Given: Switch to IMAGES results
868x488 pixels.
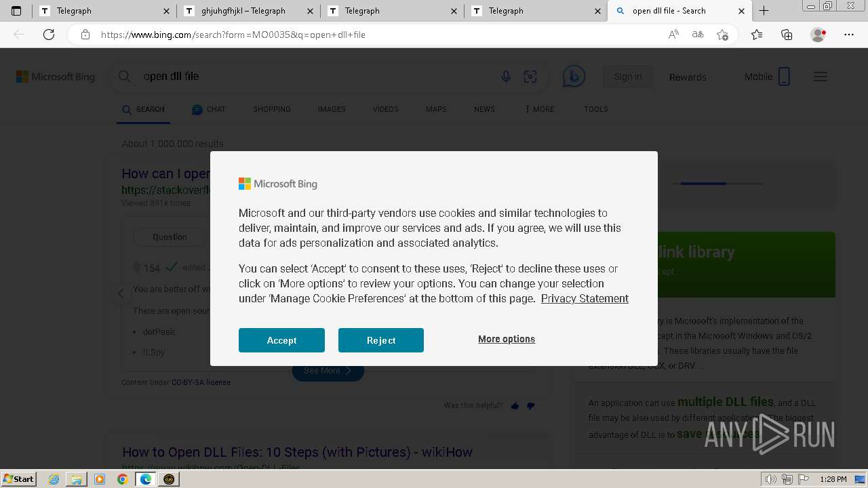Looking at the screenshot, I should tap(332, 109).
